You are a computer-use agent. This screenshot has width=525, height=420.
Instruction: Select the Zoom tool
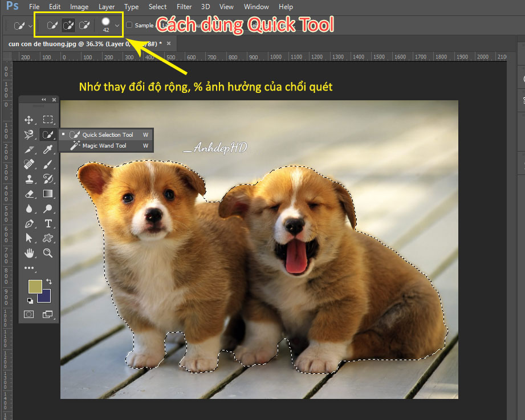[x=48, y=253]
